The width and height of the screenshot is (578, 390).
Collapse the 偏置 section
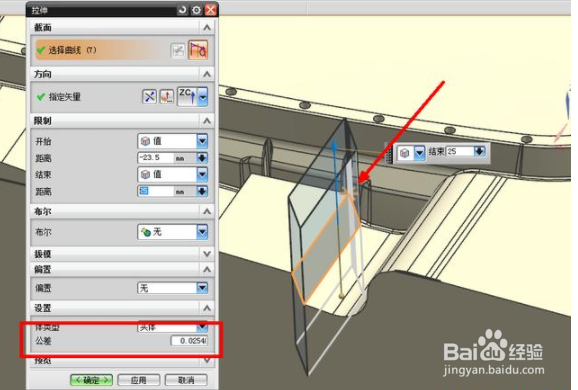click(x=207, y=269)
